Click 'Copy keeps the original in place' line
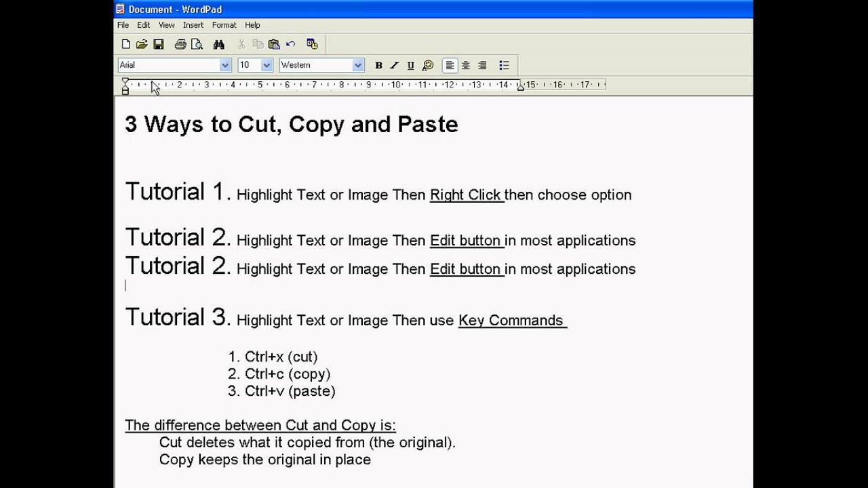Screen dimensions: 868x488 point(265,460)
